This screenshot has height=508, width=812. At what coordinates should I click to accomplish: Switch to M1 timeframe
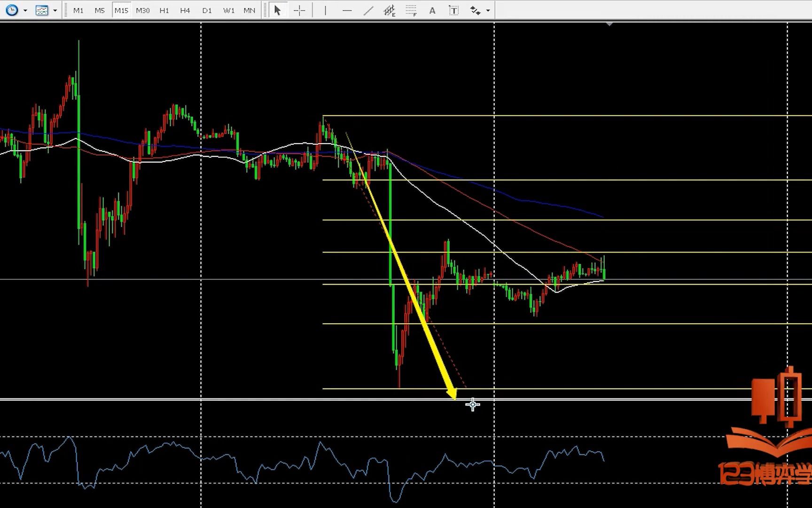pos(78,10)
